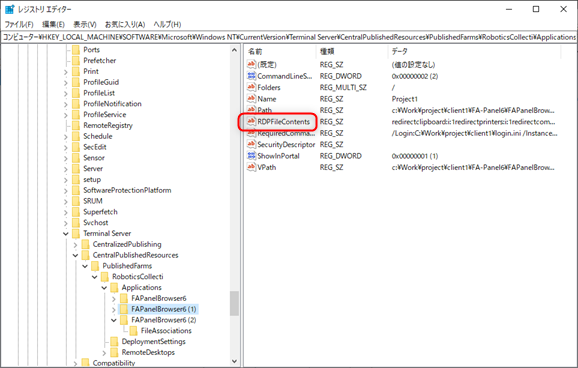This screenshot has width=578, height=368.
Task: Select the Name value entry
Action: pos(267,99)
